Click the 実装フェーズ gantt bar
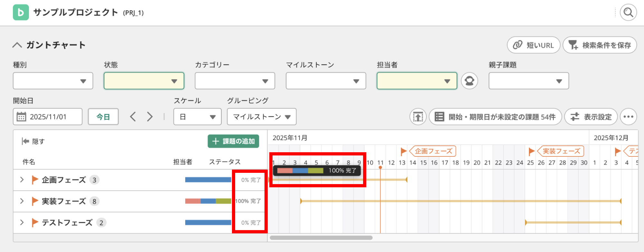Screen dimensions: 644x252 pos(461,201)
